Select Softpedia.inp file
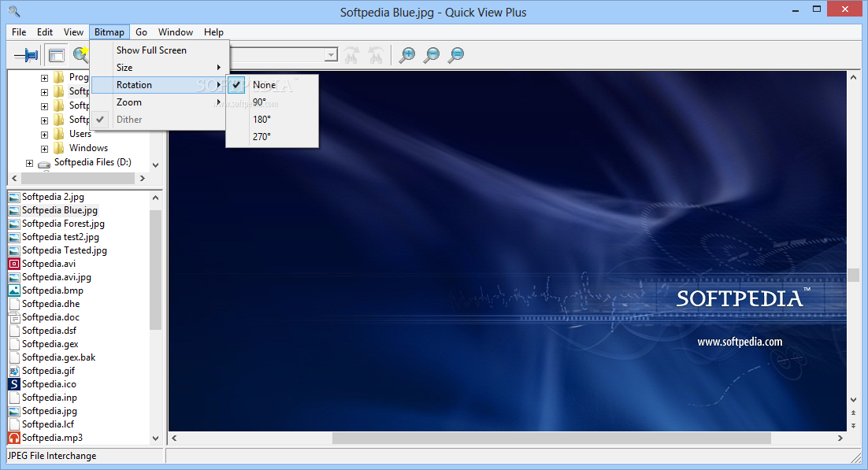The width and height of the screenshot is (868, 470). (50, 398)
